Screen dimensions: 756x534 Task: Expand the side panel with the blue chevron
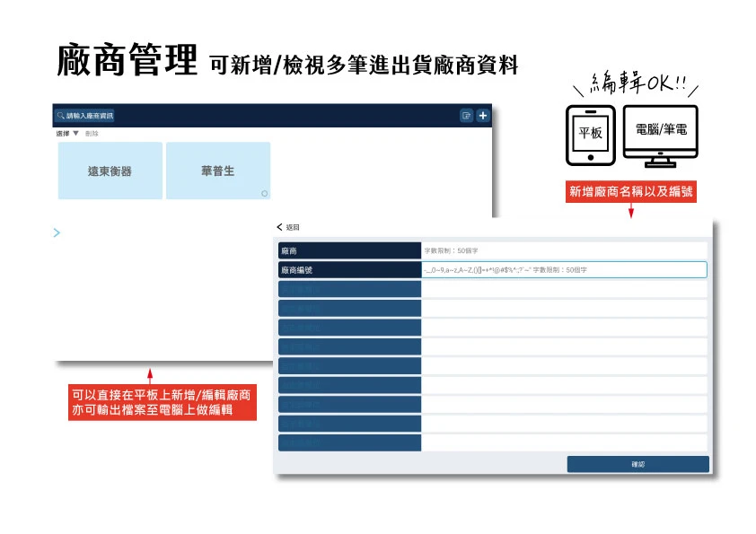tap(57, 232)
